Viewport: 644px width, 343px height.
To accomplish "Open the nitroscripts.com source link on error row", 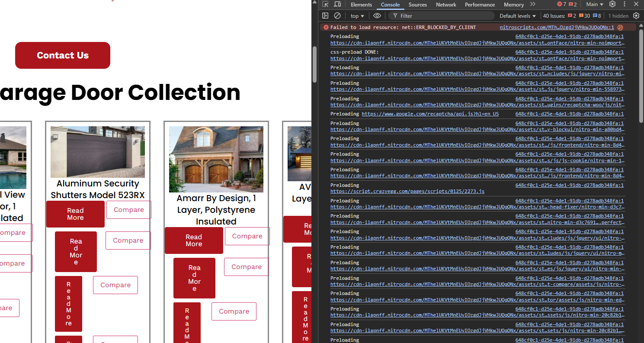I will pyautogui.click(x=557, y=27).
